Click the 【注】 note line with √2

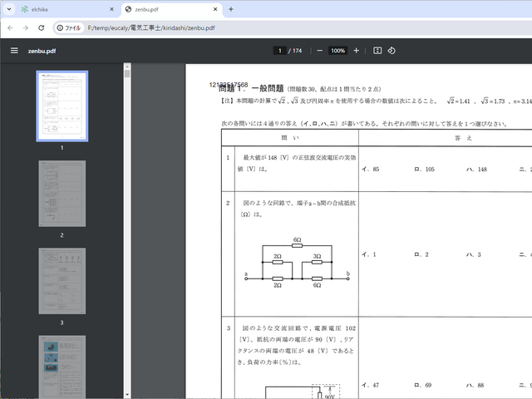click(x=376, y=101)
